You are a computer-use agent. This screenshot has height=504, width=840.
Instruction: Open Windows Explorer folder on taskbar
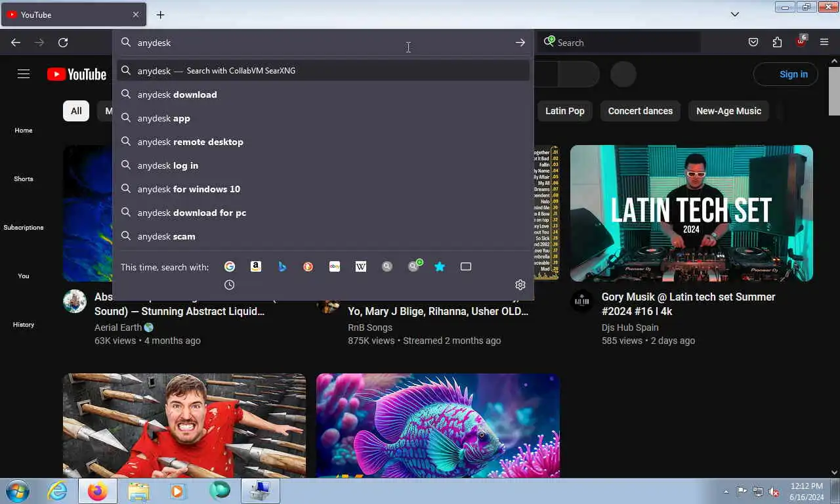point(138,491)
